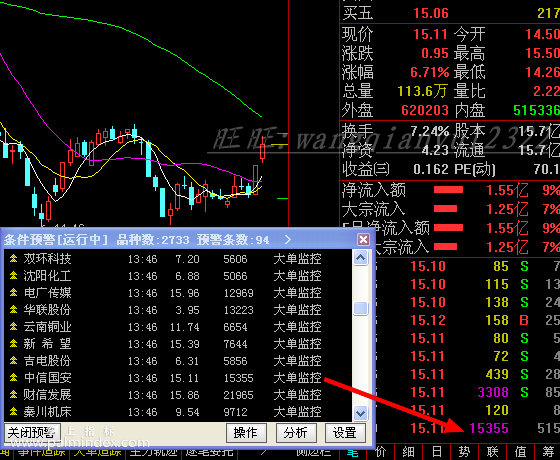This screenshot has height=460, width=560.
Task: Close the 条件预警 alert dialog
Action: (x=363, y=239)
